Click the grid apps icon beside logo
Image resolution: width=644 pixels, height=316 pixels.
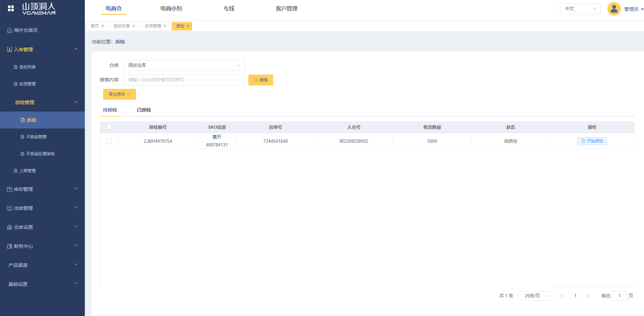click(x=11, y=8)
